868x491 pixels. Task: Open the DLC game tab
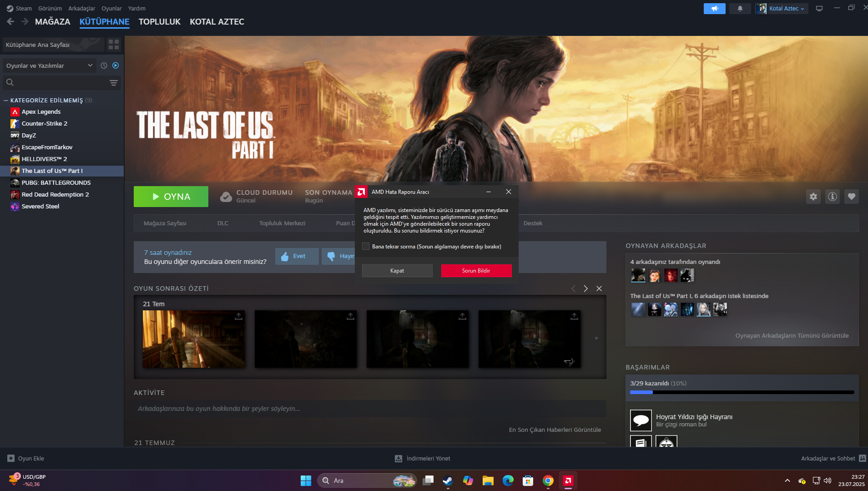(223, 223)
